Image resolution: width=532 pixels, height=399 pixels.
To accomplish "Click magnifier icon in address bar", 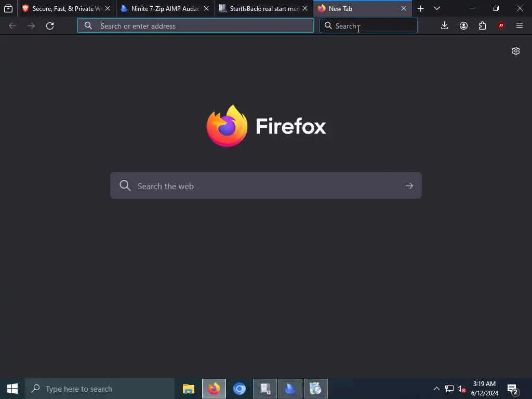I will 88,26.
